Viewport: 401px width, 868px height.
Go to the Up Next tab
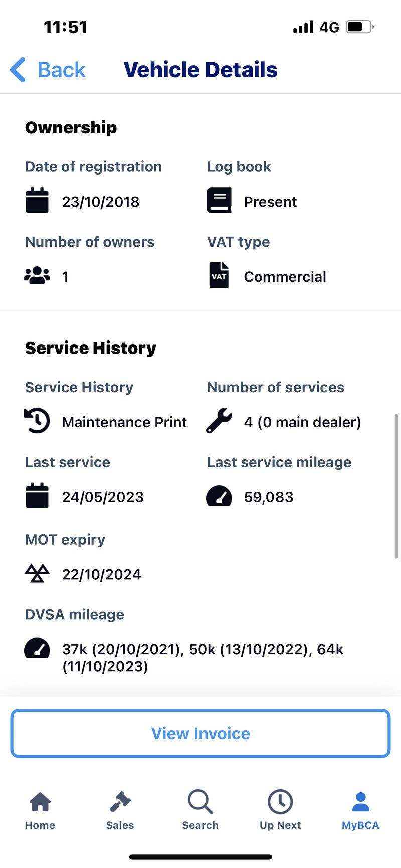click(x=280, y=811)
